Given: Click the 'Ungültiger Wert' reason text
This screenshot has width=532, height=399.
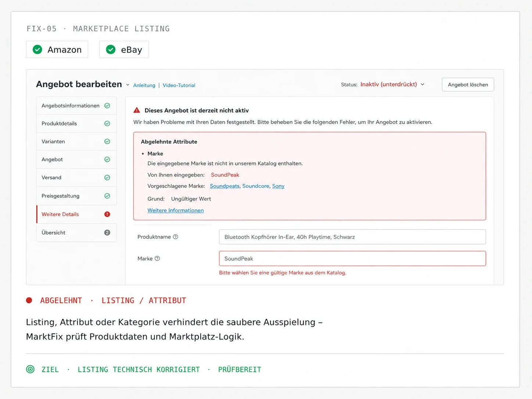Looking at the screenshot, I should (191, 199).
